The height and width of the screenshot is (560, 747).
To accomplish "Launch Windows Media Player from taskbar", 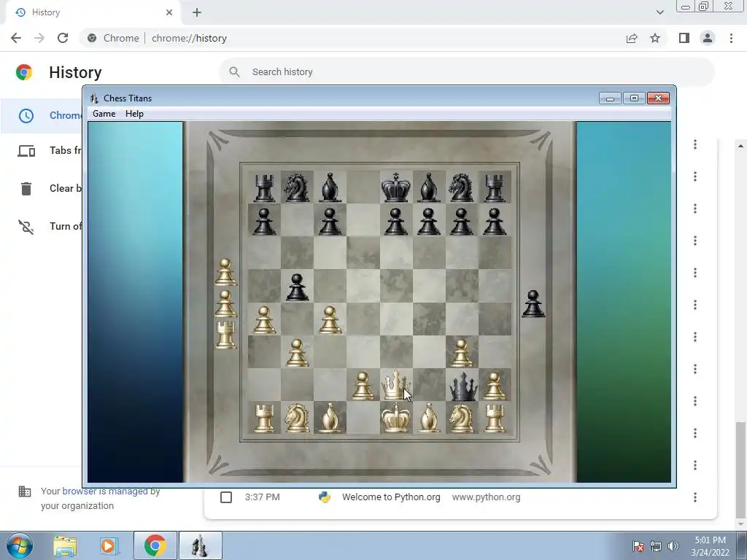I will [109, 545].
